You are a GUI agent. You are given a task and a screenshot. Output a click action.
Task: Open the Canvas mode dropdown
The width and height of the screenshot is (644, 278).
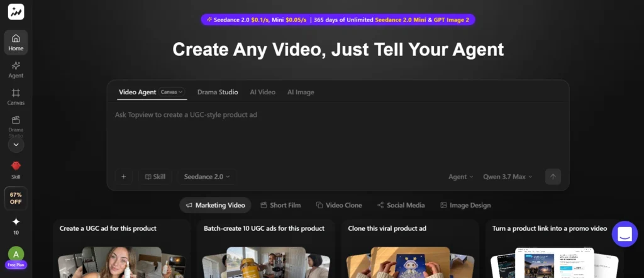click(172, 92)
